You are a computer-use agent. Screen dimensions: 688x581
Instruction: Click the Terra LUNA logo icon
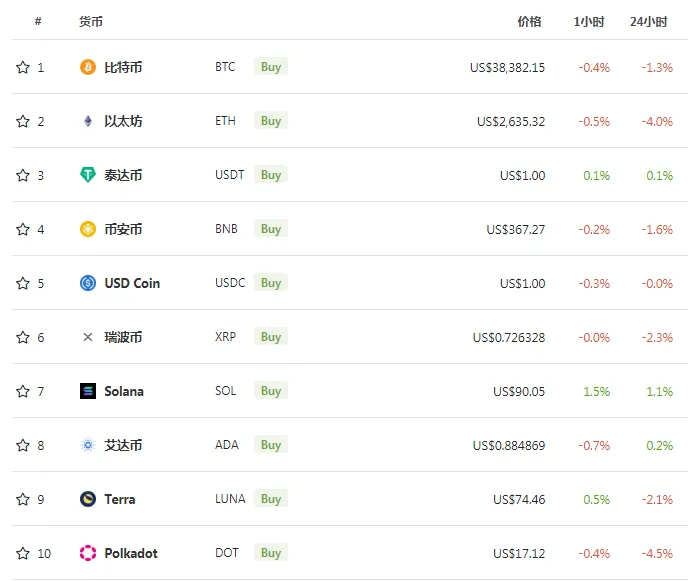[88, 499]
